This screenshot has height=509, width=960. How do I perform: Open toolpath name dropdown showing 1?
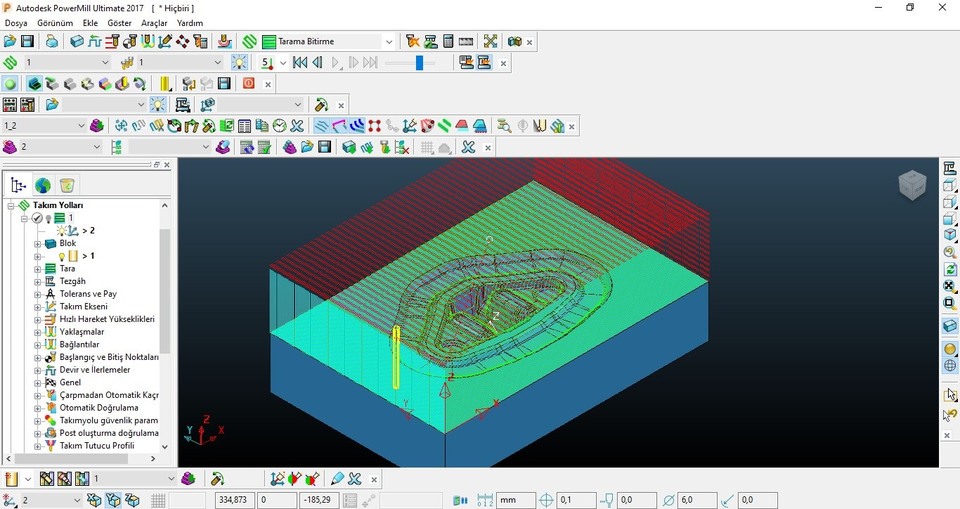coord(66,62)
